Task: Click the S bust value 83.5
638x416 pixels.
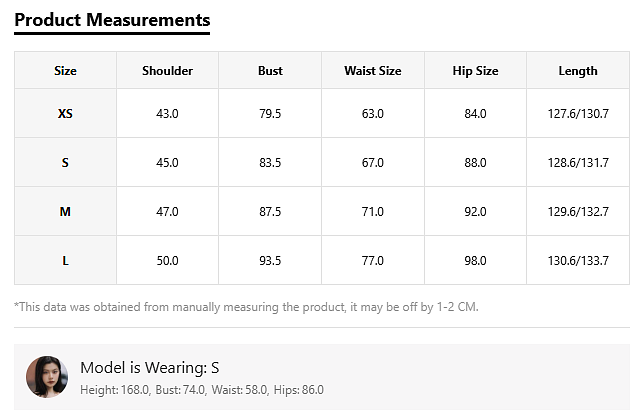Action: pos(270,163)
